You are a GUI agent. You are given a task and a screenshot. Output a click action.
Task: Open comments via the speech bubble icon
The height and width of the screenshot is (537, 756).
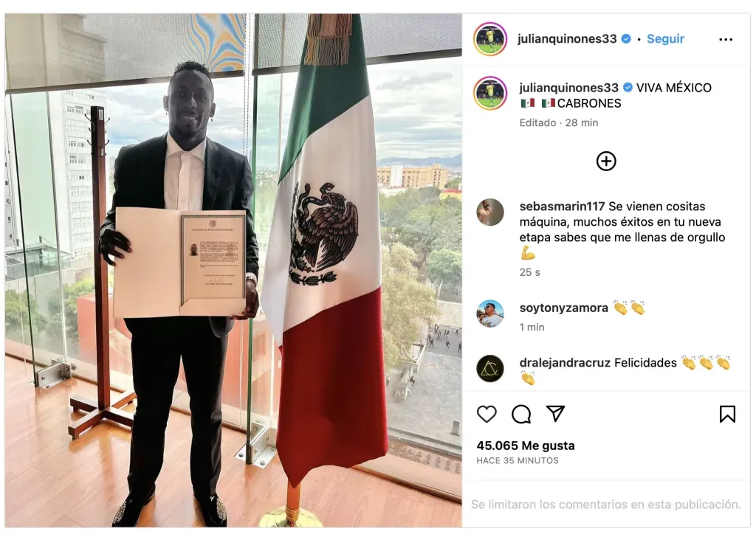[x=521, y=414]
